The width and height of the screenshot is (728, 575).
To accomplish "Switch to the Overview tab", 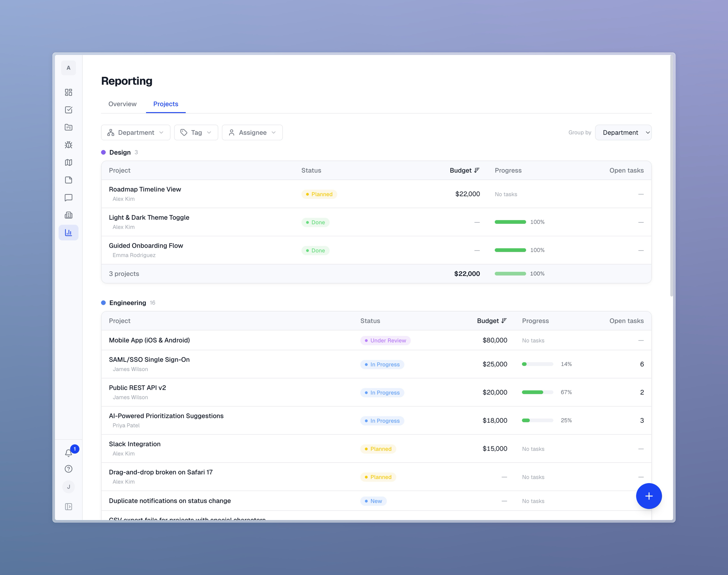I will (122, 104).
